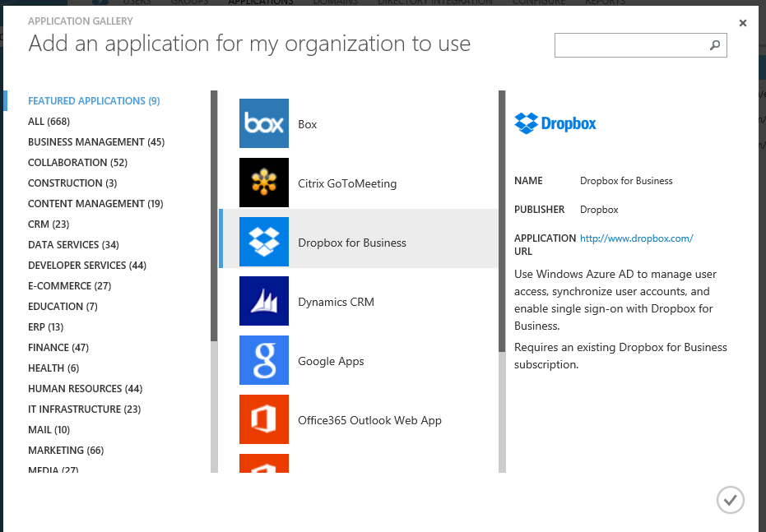Open Education (7) category
The width and height of the screenshot is (766, 532).
point(63,306)
